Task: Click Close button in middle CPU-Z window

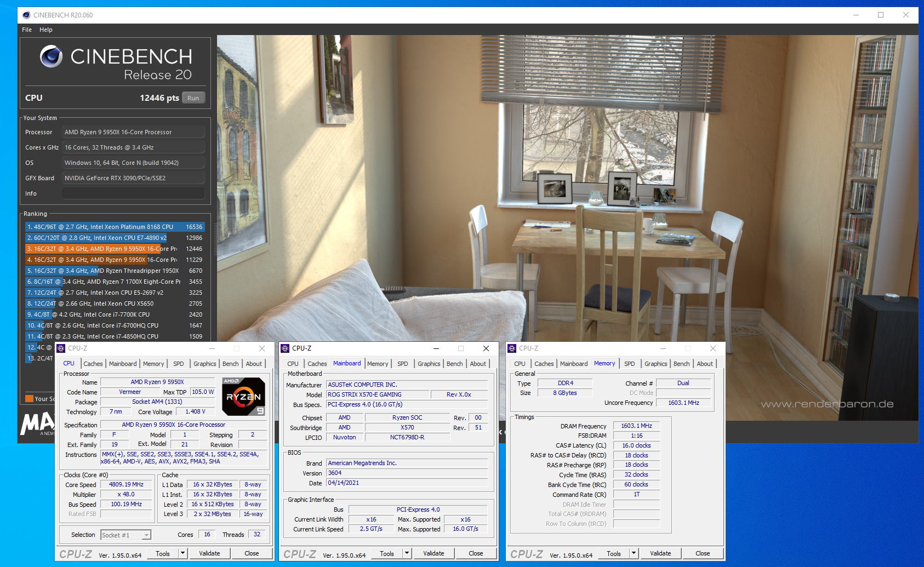Action: point(476,553)
